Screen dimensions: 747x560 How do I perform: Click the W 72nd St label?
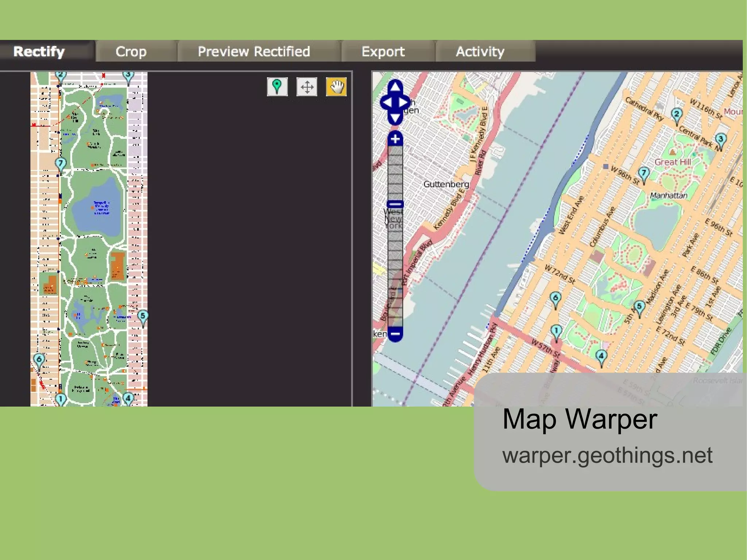click(x=560, y=275)
